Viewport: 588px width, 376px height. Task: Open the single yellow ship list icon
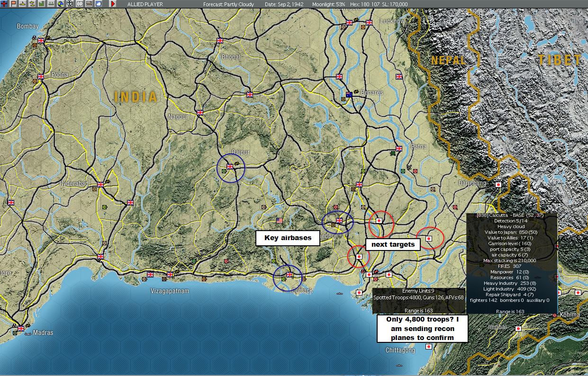pos(22,4)
